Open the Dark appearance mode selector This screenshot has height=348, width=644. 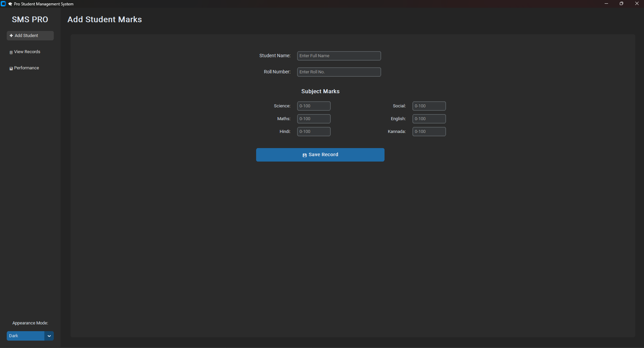(x=25, y=336)
